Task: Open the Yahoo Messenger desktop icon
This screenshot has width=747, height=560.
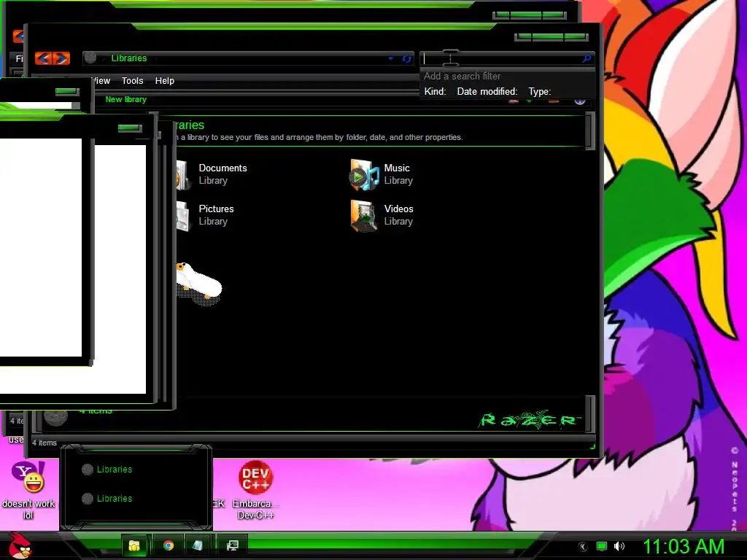Action: [28, 477]
